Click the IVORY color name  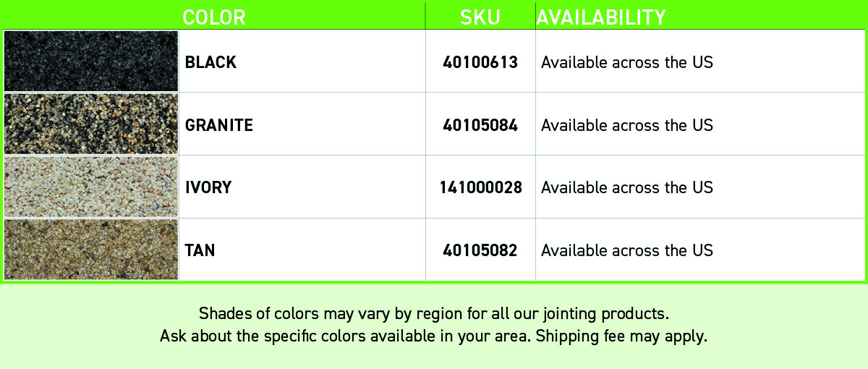click(x=208, y=187)
